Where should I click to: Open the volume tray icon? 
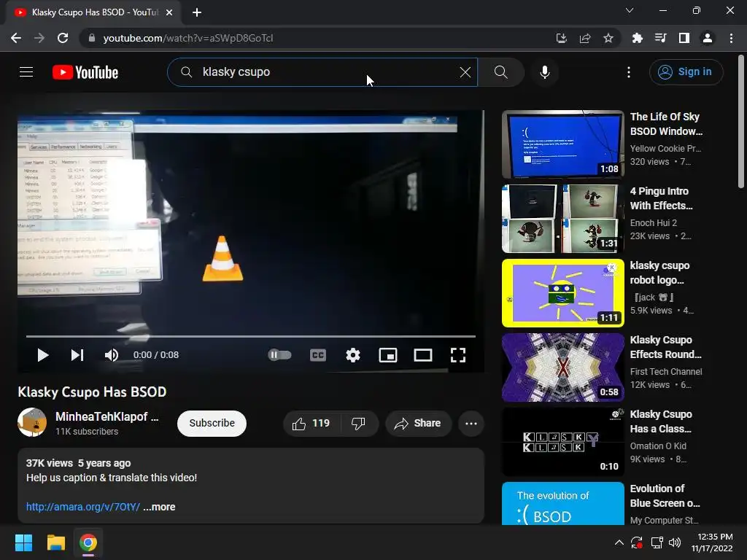(675, 542)
